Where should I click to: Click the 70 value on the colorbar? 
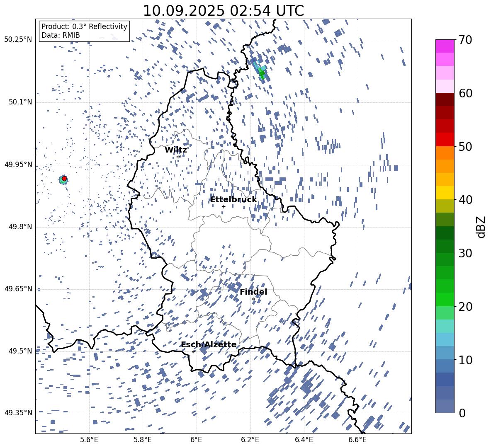tap(466, 40)
